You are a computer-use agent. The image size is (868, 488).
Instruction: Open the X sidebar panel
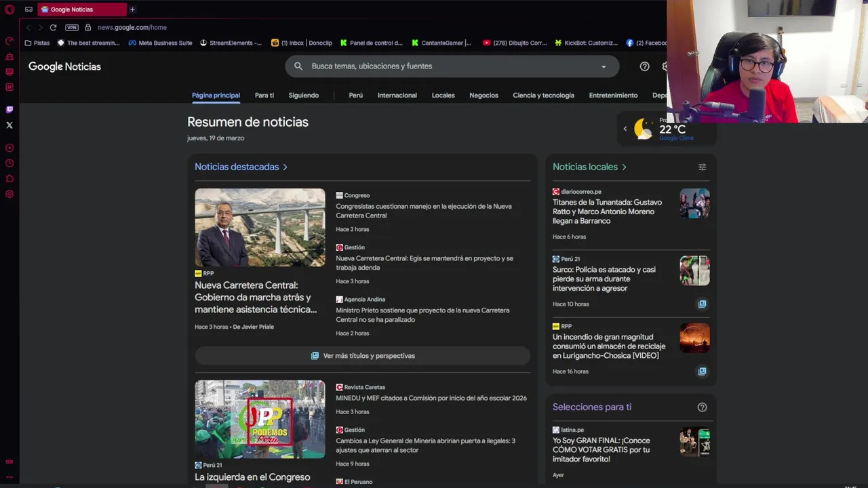pyautogui.click(x=9, y=125)
